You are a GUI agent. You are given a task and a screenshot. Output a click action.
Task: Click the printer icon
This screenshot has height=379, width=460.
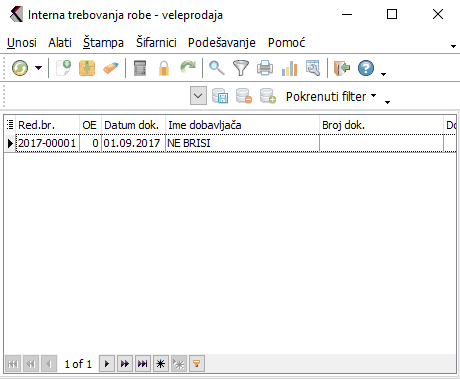[265, 68]
